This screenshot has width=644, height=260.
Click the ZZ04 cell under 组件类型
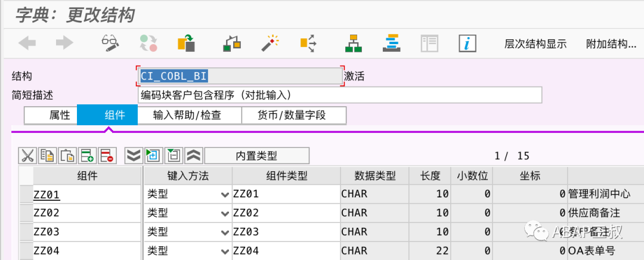point(286,251)
